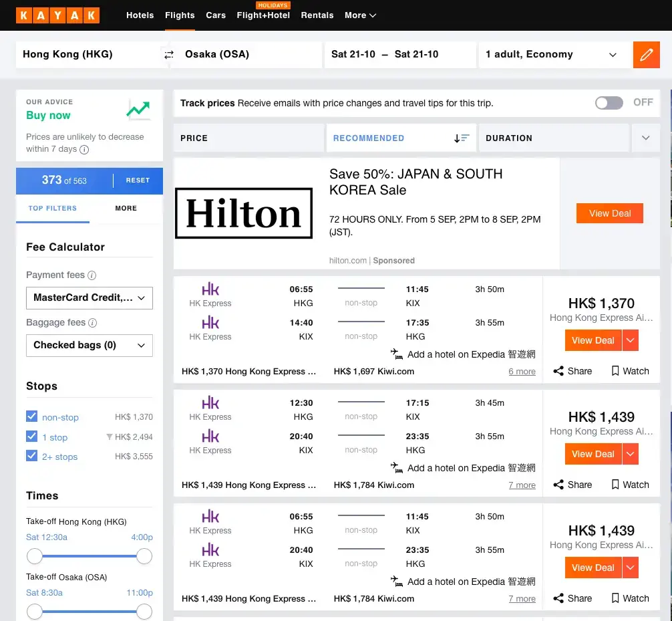
Task: Click the Sat 21-10 return date field
Action: pyautogui.click(x=417, y=54)
